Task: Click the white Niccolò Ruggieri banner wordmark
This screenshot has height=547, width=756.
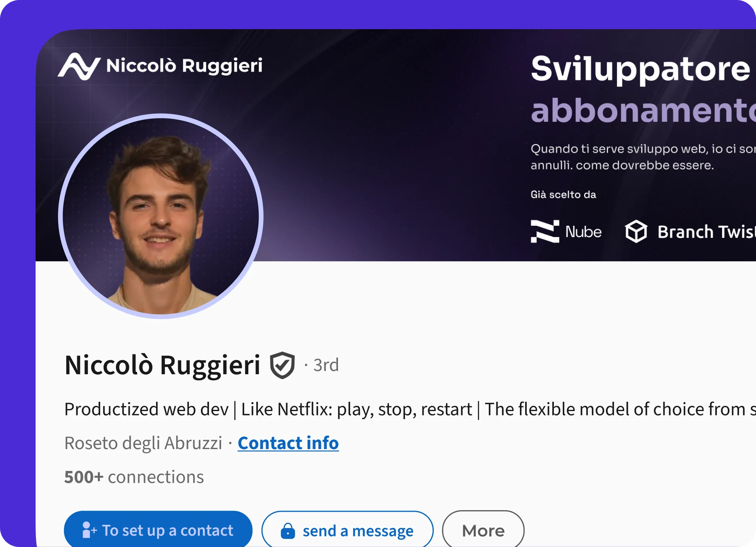Action: coord(184,66)
